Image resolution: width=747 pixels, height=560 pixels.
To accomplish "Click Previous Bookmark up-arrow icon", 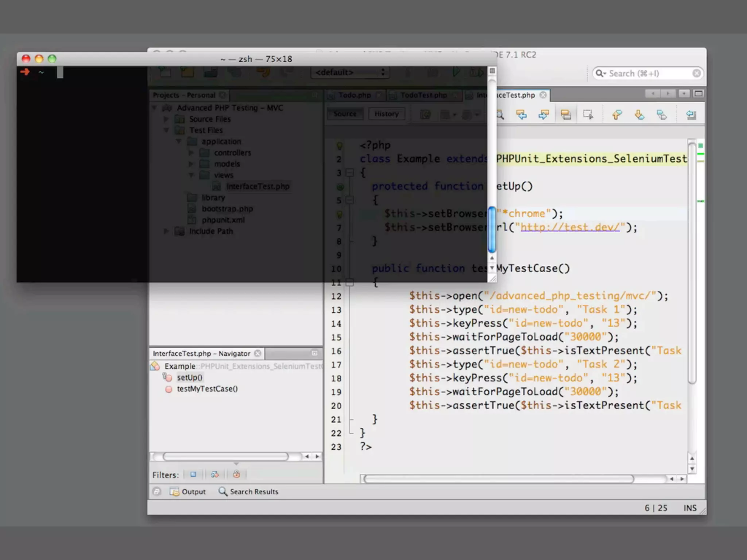I will (617, 115).
